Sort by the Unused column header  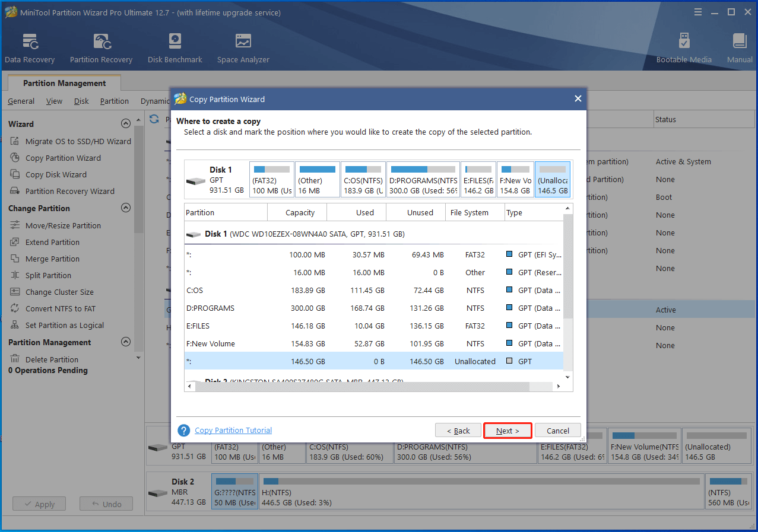(416, 212)
